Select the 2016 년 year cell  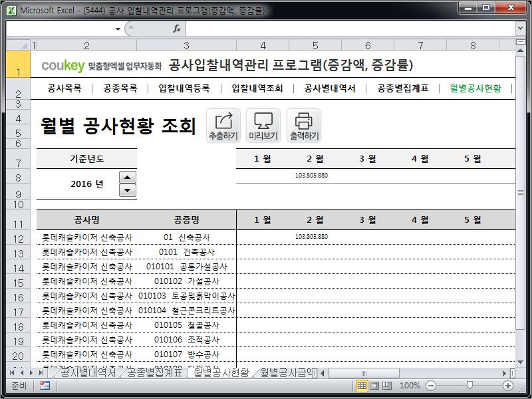point(87,184)
